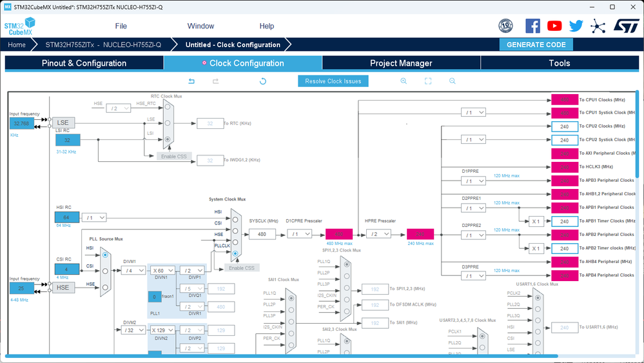
Task: Select PCLK2 in USART1,6 Clock Mux
Action: click(x=538, y=297)
